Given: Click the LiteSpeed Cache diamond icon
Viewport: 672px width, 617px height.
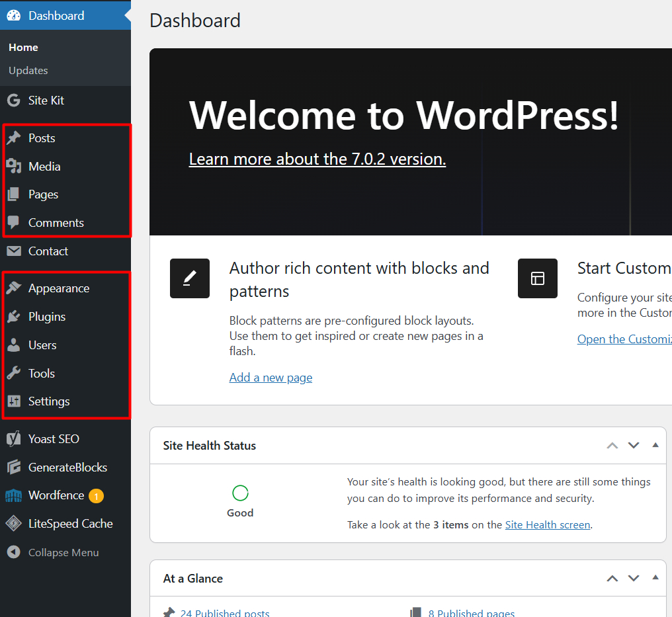Looking at the screenshot, I should (14, 524).
